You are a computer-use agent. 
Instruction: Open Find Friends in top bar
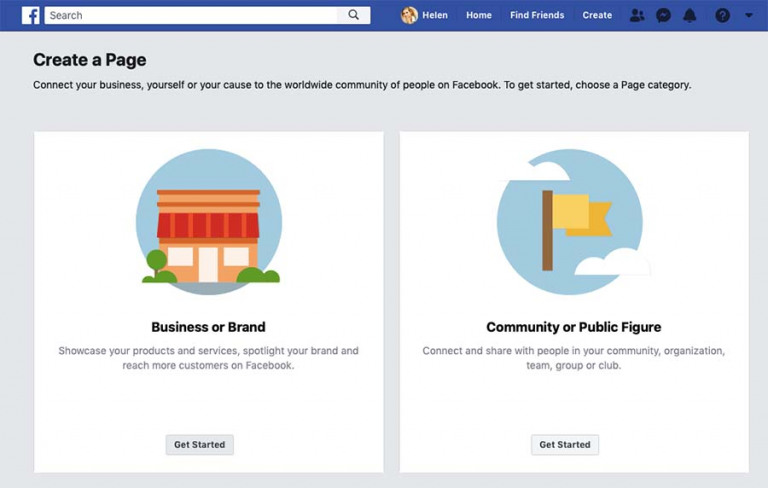(537, 15)
